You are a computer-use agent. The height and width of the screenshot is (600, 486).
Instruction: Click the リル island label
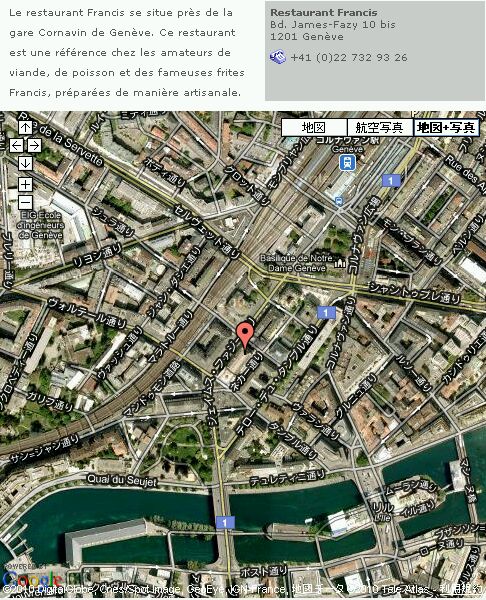(x=383, y=509)
